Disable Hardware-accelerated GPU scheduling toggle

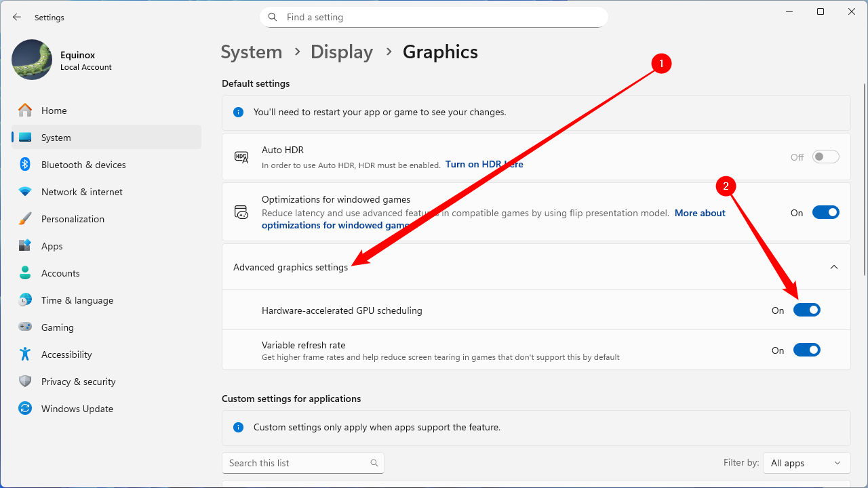(x=806, y=310)
